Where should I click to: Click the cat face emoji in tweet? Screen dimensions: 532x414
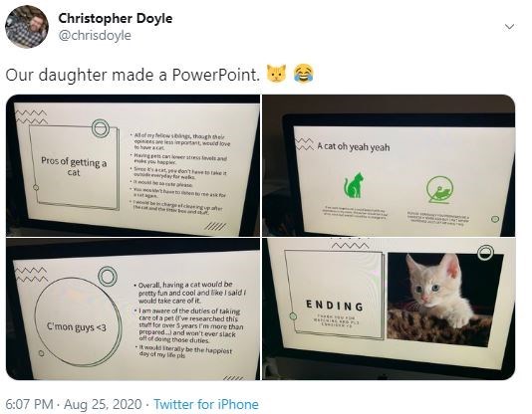click(x=276, y=74)
